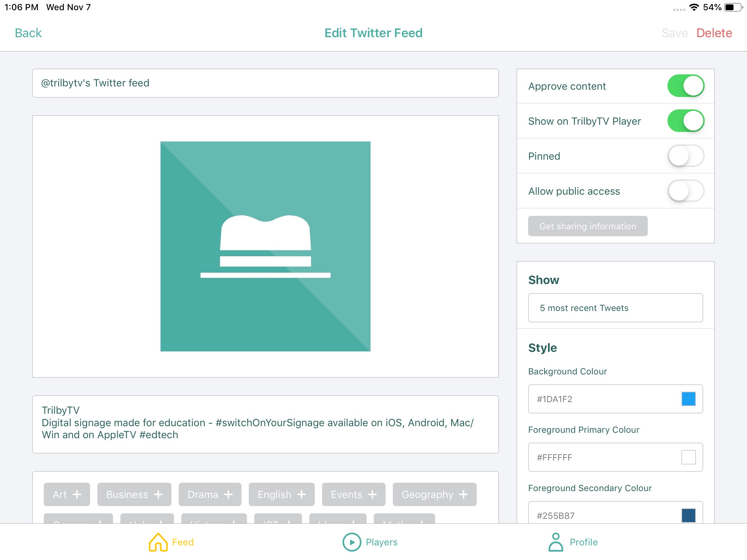Tap the TrilbyTV hat logo image
The width and height of the screenshot is (747, 560).
pos(266,246)
